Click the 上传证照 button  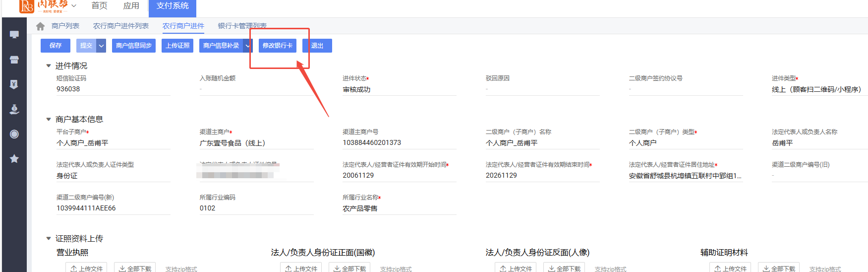point(177,46)
